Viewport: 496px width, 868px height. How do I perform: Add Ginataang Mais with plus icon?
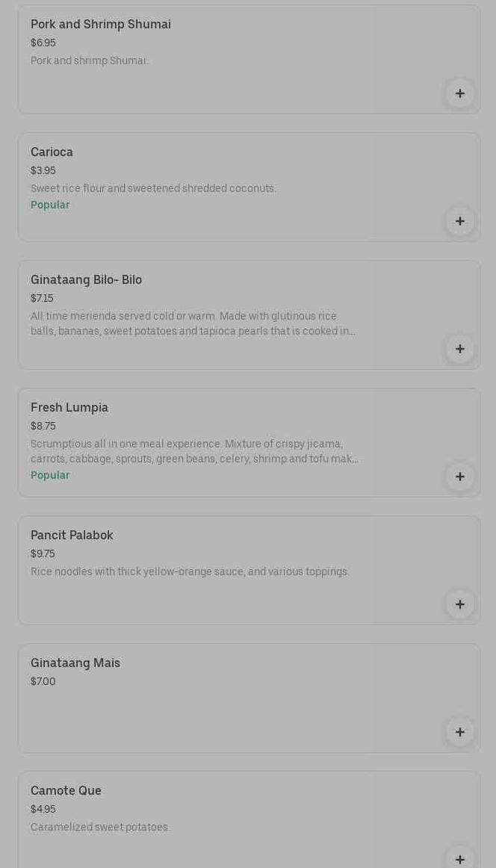pos(459,732)
